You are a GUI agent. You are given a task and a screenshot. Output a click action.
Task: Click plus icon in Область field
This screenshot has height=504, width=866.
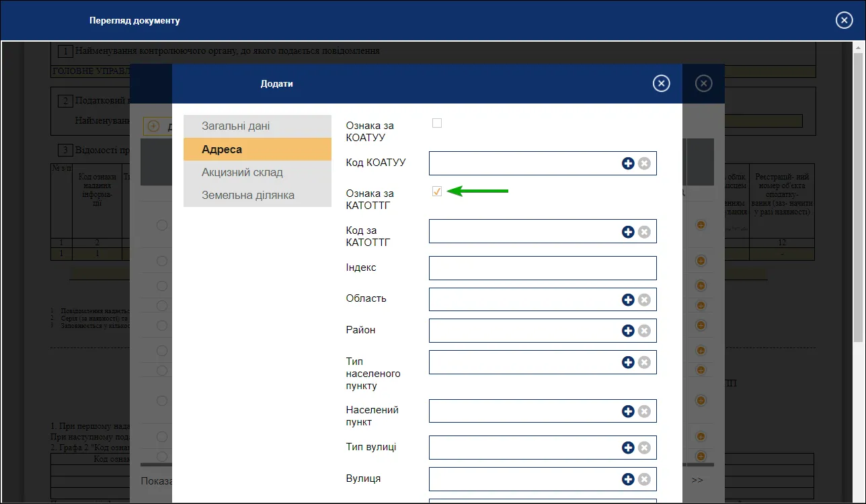tap(628, 300)
